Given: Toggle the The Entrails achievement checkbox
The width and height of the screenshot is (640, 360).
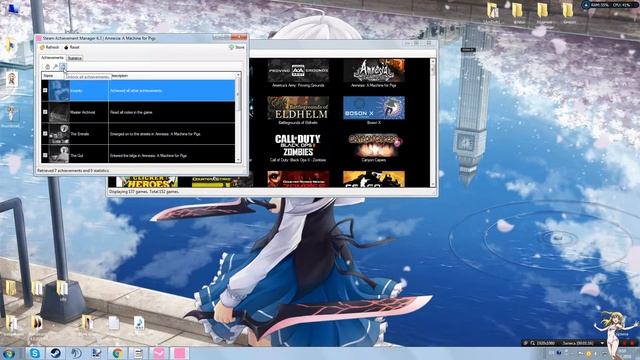Looking at the screenshot, I should pyautogui.click(x=45, y=133).
